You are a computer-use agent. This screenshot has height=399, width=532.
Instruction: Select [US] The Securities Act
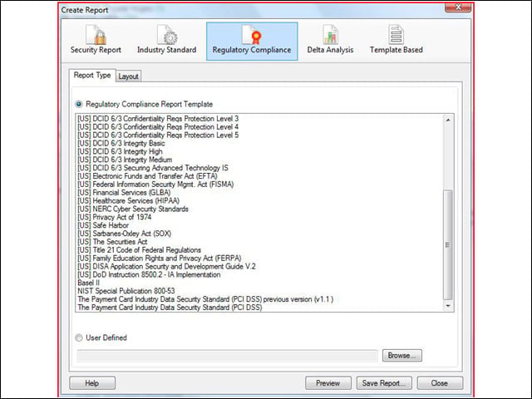pos(113,242)
